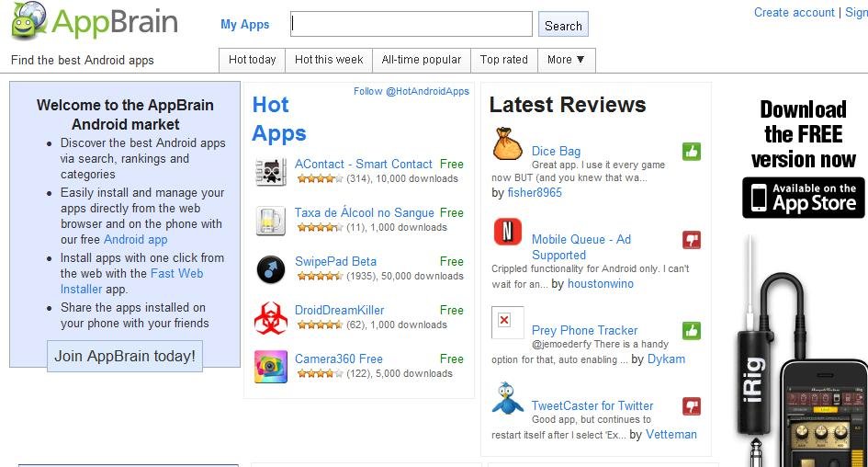Open SwipePad Beta title link

pos(335,261)
